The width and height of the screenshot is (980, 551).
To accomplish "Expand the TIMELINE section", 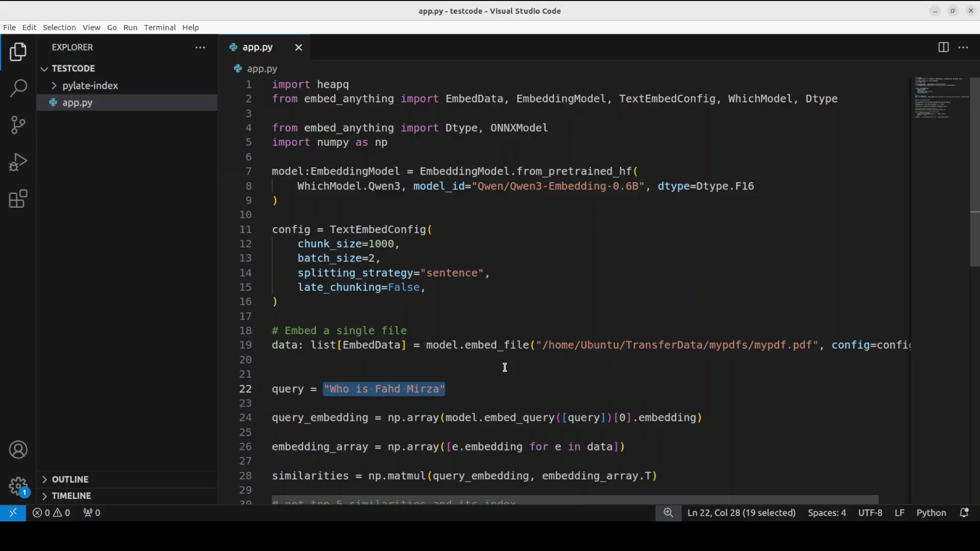I will (x=71, y=496).
